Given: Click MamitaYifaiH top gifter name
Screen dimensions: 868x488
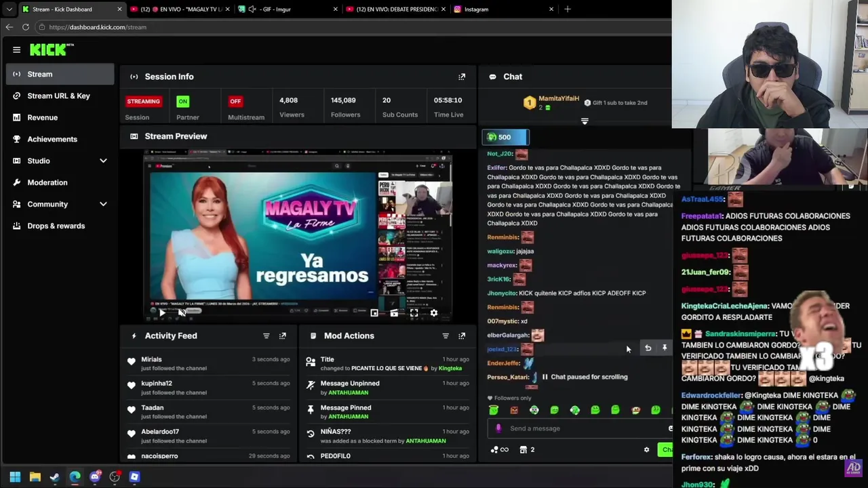Looking at the screenshot, I should pos(559,99).
